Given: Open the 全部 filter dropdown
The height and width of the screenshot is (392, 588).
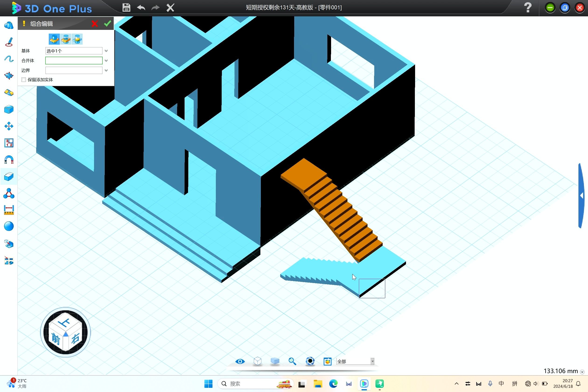Looking at the screenshot, I should tap(372, 361).
